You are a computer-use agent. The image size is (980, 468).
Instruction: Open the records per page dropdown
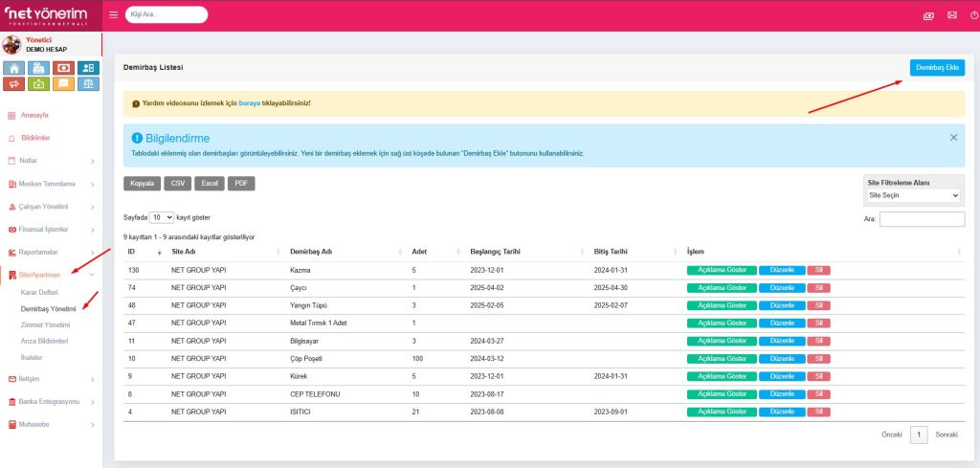[x=163, y=217]
